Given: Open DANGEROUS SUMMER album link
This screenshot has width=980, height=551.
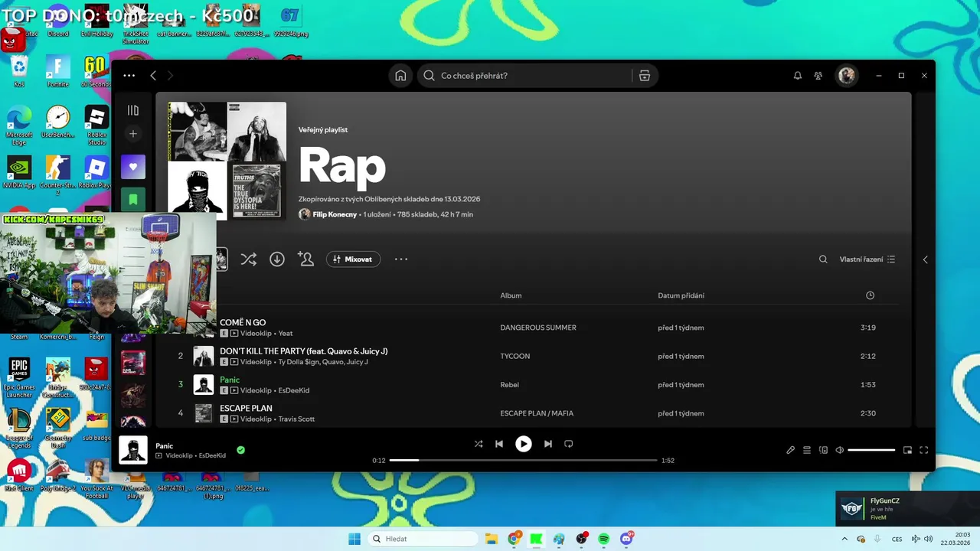Looking at the screenshot, I should [x=538, y=328].
